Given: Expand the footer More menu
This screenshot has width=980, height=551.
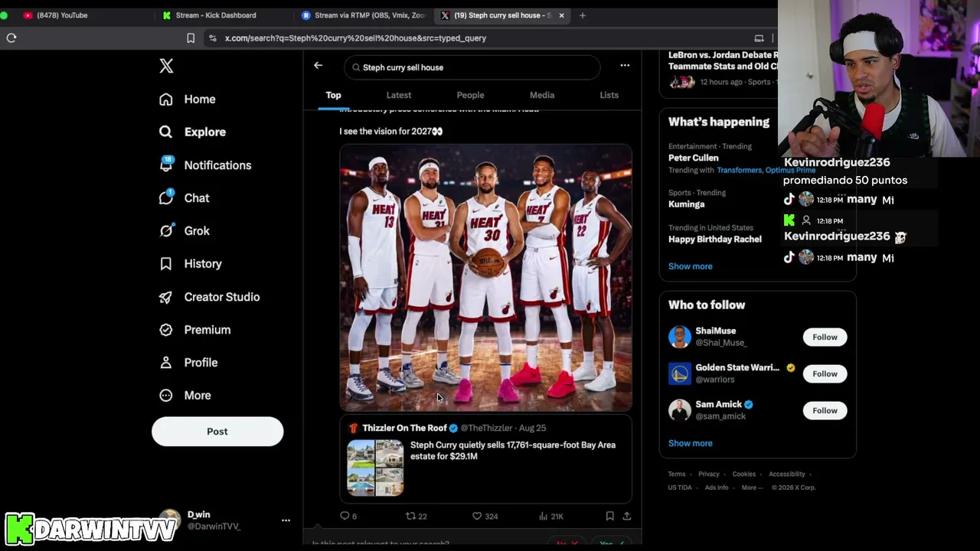Looking at the screenshot, I should click(752, 487).
